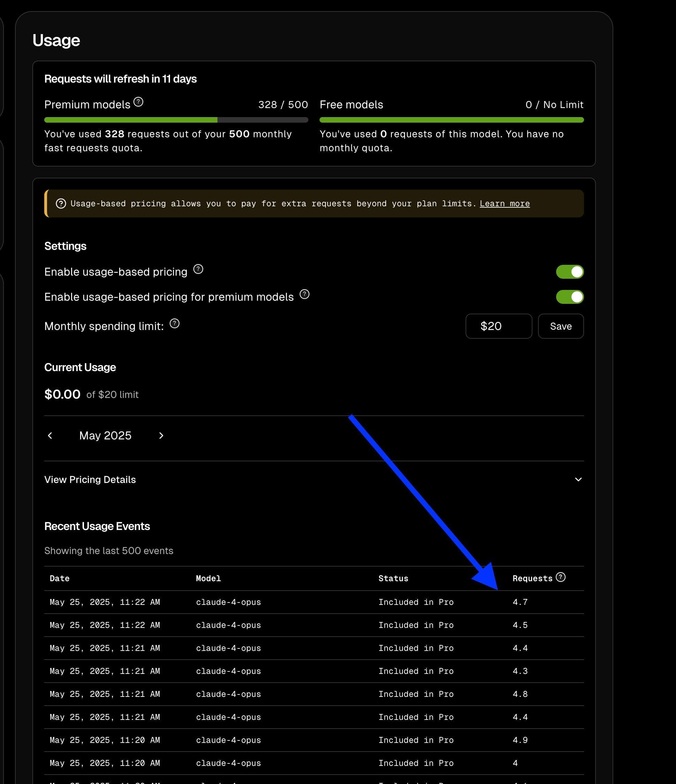This screenshot has height=784, width=676.
Task: Click chevron arrow on pricing details row
Action: (578, 479)
